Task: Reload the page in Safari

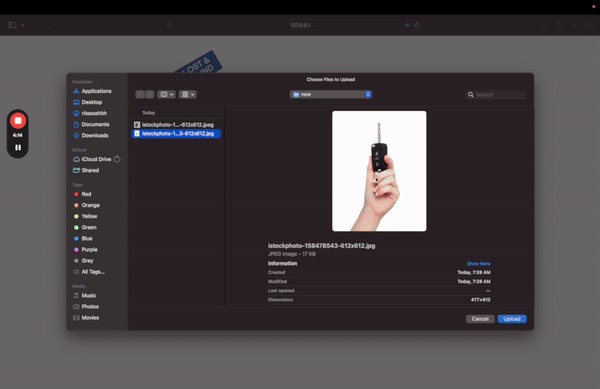Action: (x=417, y=25)
